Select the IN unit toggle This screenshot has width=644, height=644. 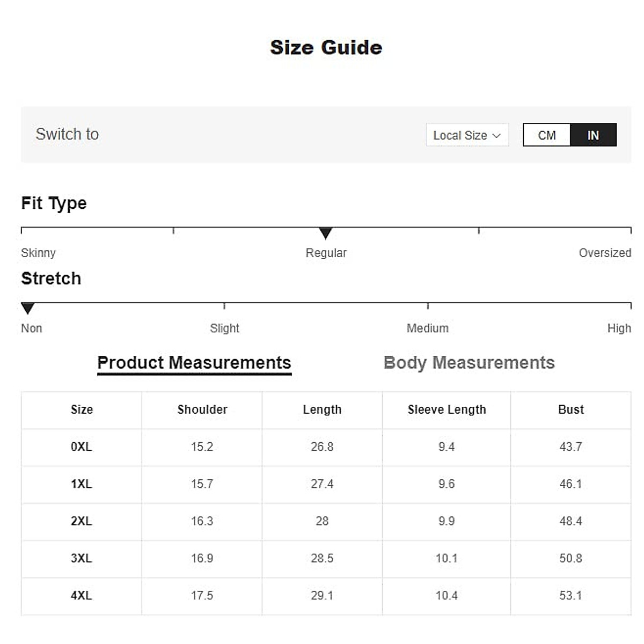pyautogui.click(x=593, y=135)
